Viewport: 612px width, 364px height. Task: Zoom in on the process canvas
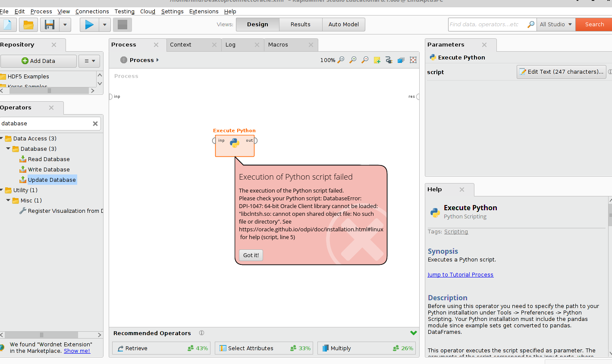(x=353, y=60)
